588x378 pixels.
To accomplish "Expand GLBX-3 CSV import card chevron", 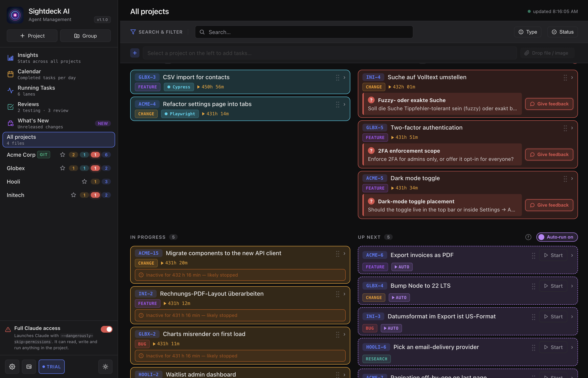I will coord(345,77).
